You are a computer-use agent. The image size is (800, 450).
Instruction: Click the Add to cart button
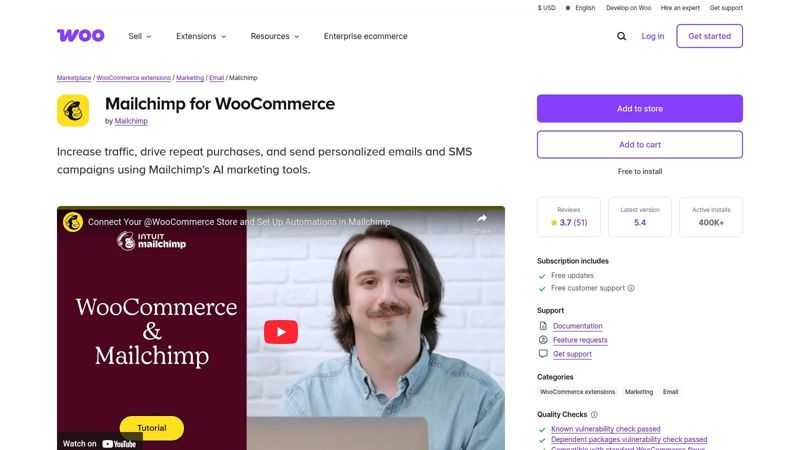point(640,144)
